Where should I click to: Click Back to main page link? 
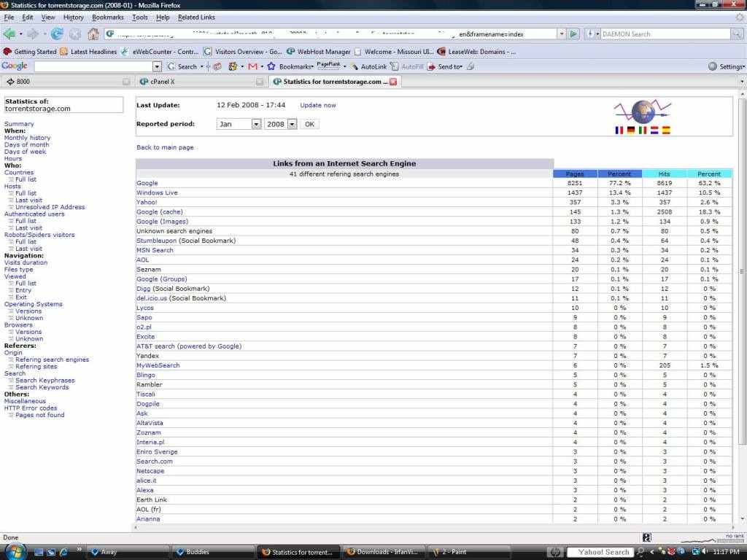coord(165,147)
